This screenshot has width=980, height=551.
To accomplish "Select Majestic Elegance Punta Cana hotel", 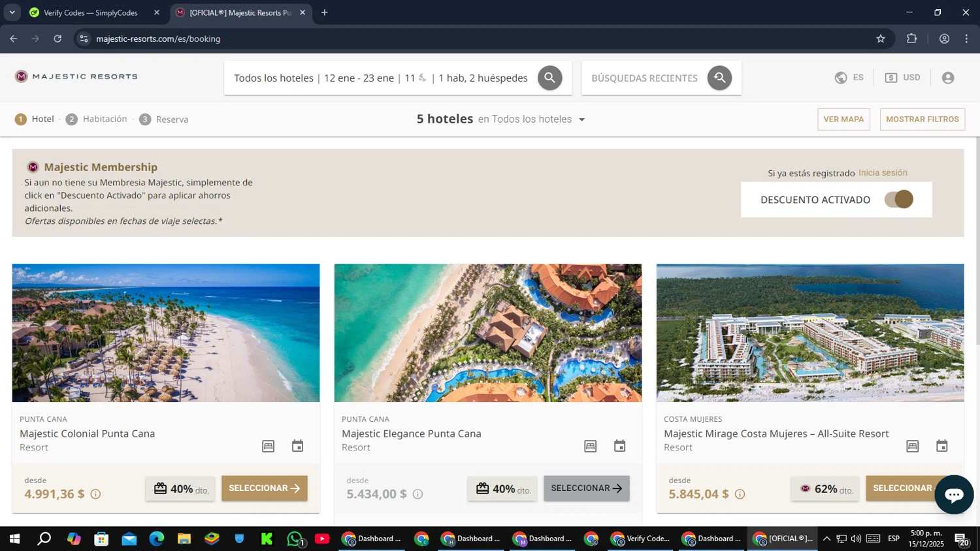I will [x=586, y=488].
